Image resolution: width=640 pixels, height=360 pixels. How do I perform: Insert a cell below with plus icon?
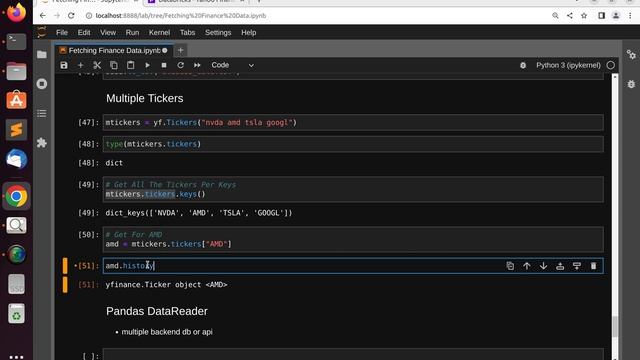pos(80,65)
